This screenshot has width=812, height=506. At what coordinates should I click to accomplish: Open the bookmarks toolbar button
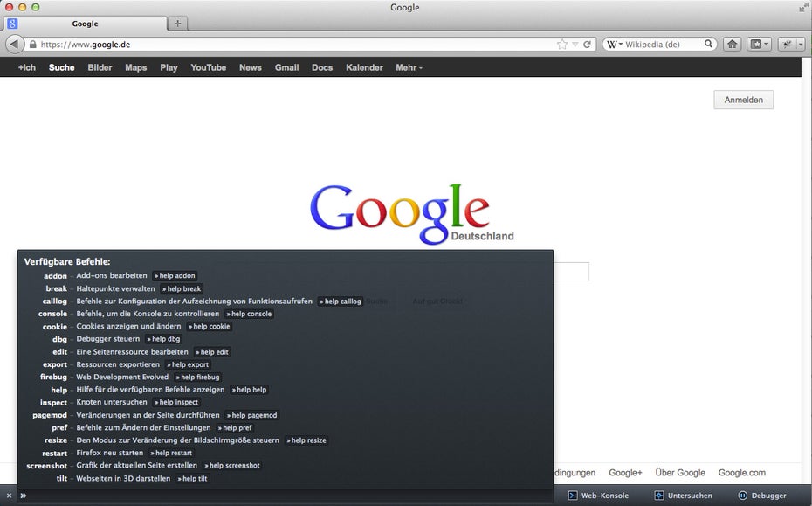[x=759, y=44]
